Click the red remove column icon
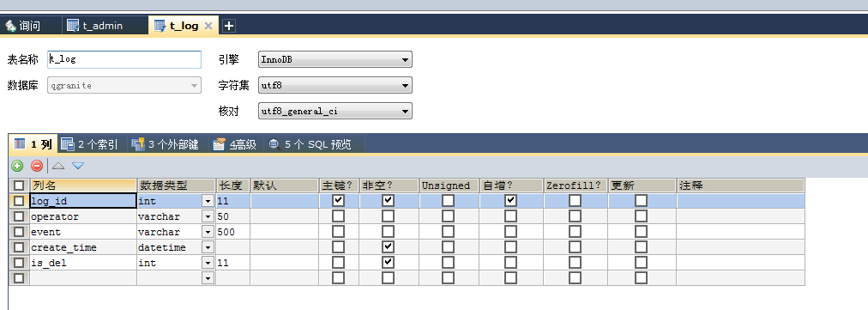 (37, 165)
